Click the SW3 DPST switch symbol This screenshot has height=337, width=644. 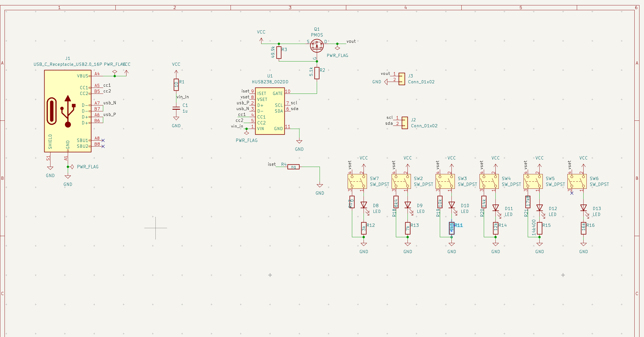445,181
